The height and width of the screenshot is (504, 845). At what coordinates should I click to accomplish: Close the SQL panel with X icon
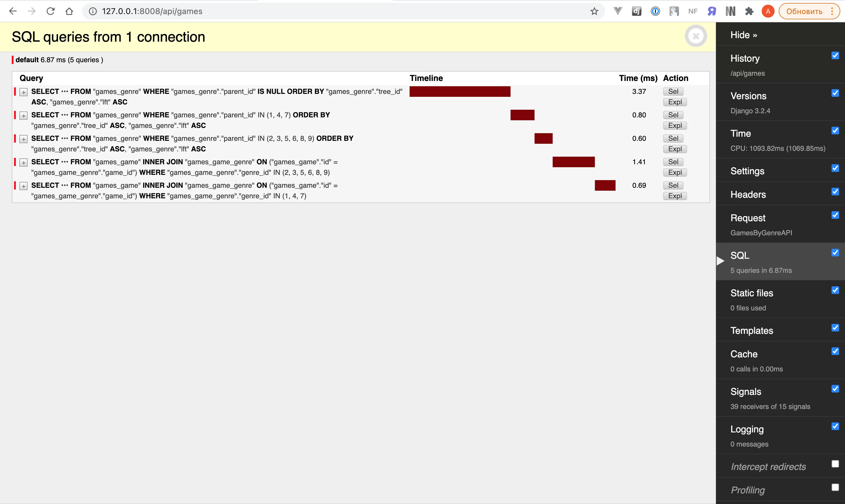pyautogui.click(x=696, y=36)
